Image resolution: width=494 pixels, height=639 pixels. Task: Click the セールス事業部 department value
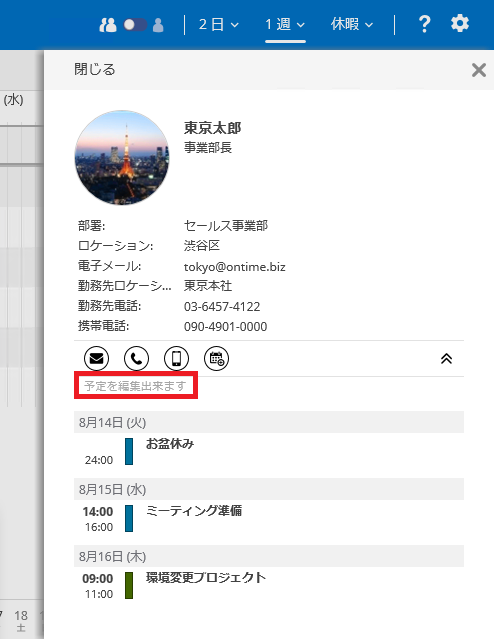click(226, 226)
